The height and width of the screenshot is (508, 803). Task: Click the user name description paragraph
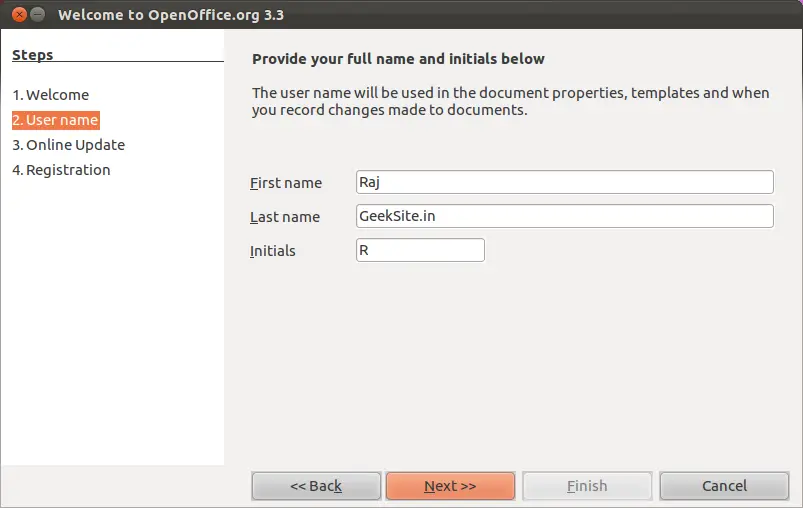click(x=510, y=101)
